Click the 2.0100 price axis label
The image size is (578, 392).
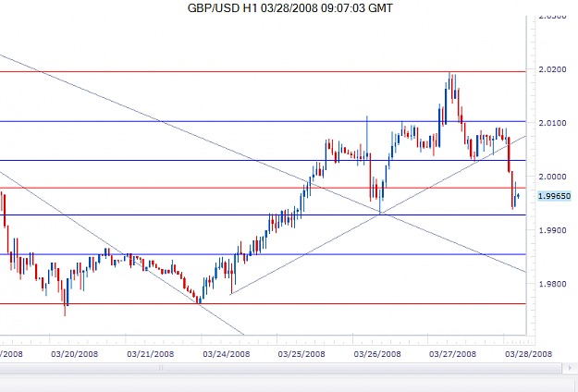point(552,123)
